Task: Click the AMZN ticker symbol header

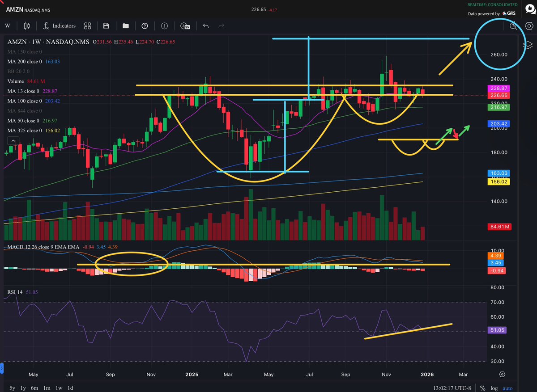Action: (x=15, y=9)
